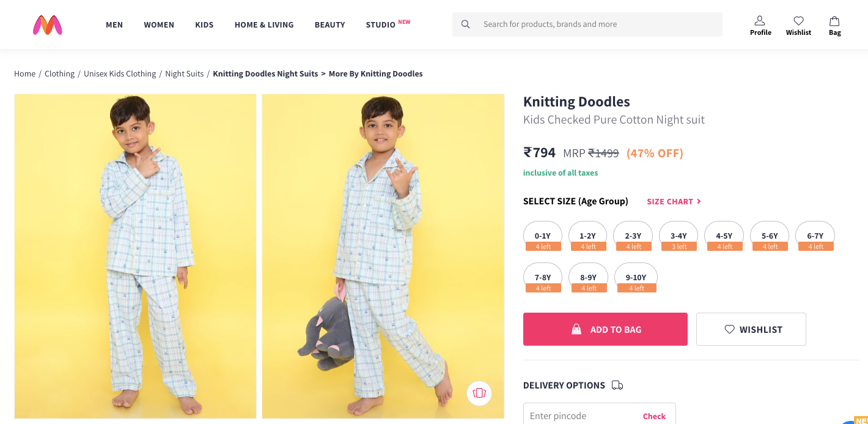Expand the SIZE CHART link
The height and width of the screenshot is (424, 868).
point(674,201)
